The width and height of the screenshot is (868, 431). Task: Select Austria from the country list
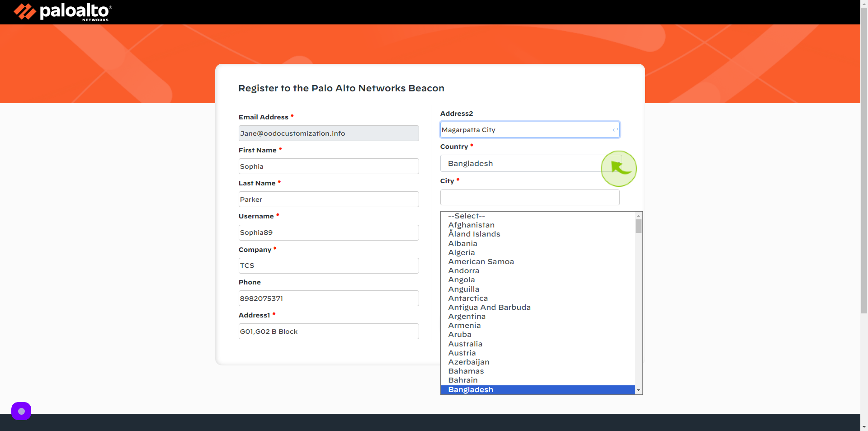click(x=538, y=353)
